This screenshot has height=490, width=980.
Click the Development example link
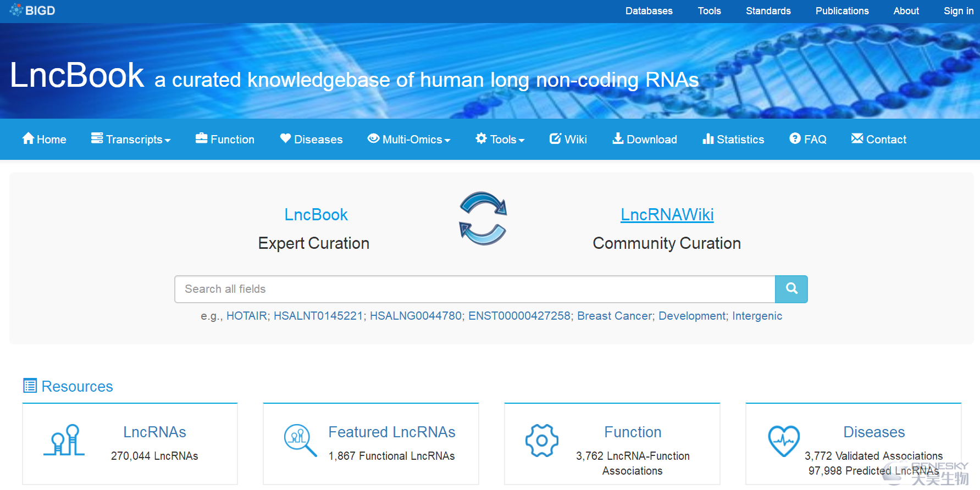tap(692, 316)
